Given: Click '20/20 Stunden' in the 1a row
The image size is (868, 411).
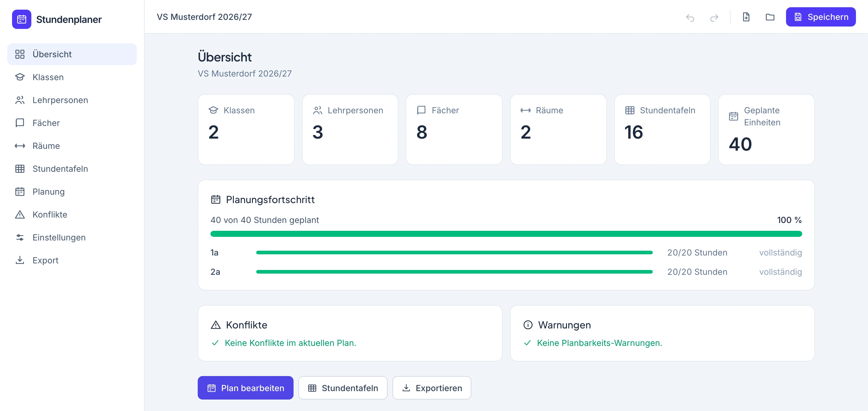Looking at the screenshot, I should point(697,253).
